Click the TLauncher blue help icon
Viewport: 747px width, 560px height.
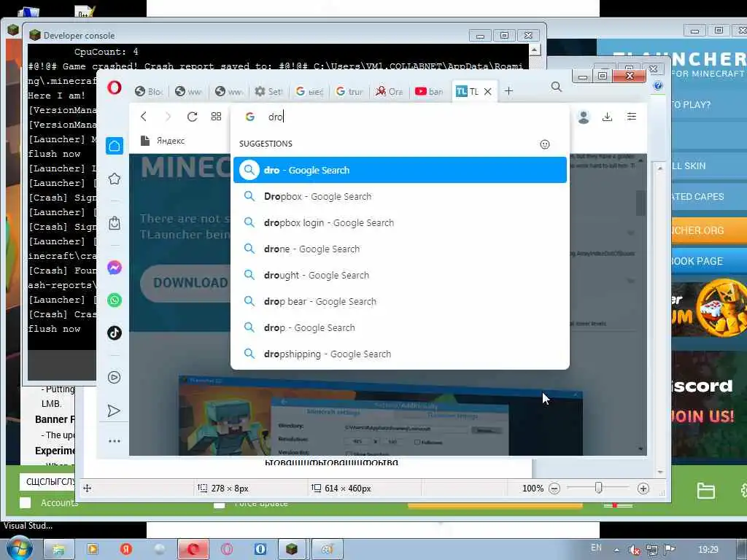[658, 86]
